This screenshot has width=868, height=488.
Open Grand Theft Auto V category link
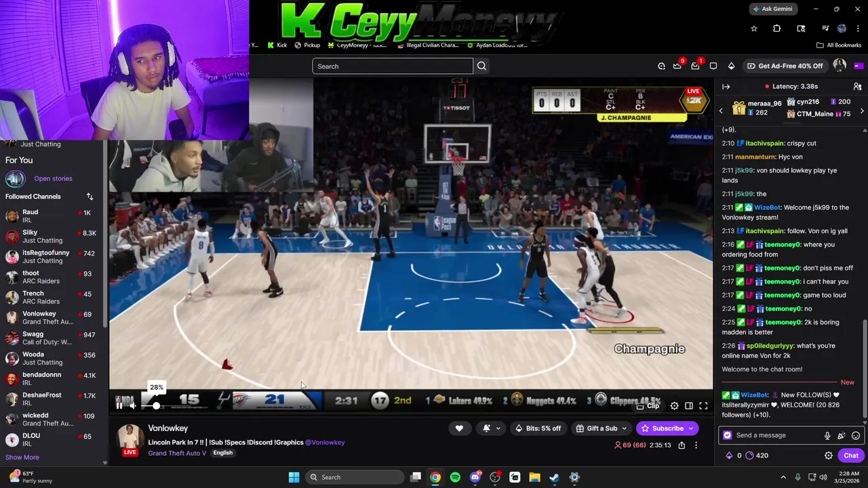(x=177, y=453)
